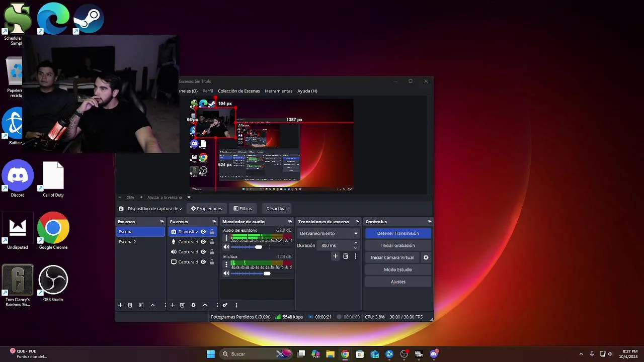Open the Herramientas menu
This screenshot has height=362, width=644.
click(279, 91)
